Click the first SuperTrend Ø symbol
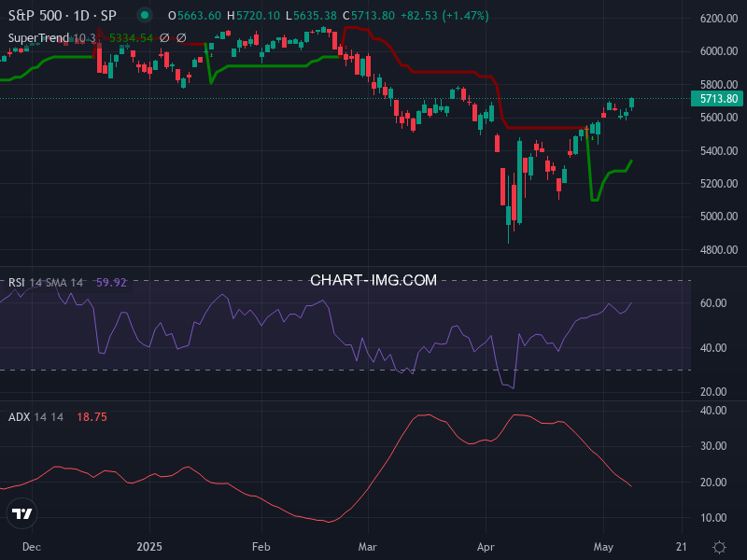747x560 pixels. (164, 37)
